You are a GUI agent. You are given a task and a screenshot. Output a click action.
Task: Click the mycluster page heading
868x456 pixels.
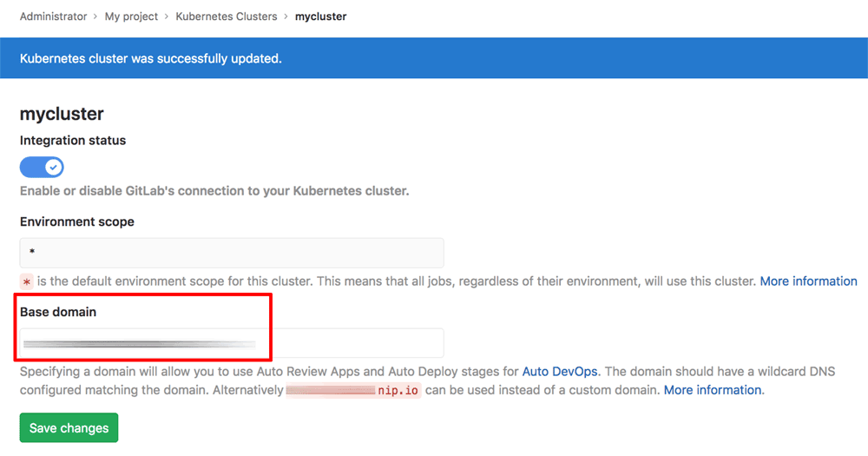pos(62,114)
